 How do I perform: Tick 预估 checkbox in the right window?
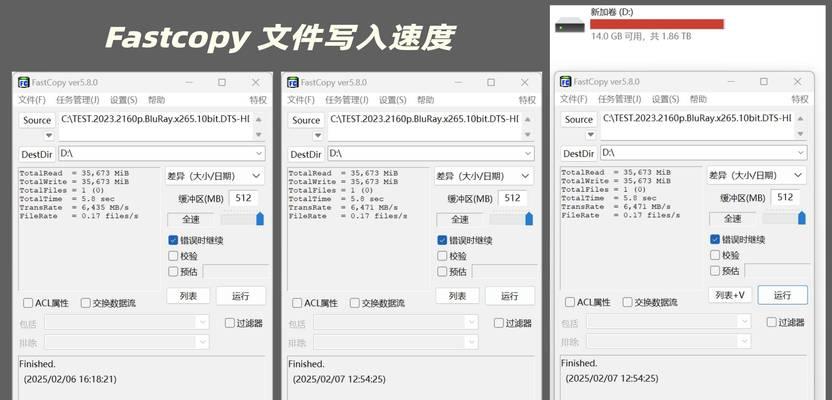[715, 271]
